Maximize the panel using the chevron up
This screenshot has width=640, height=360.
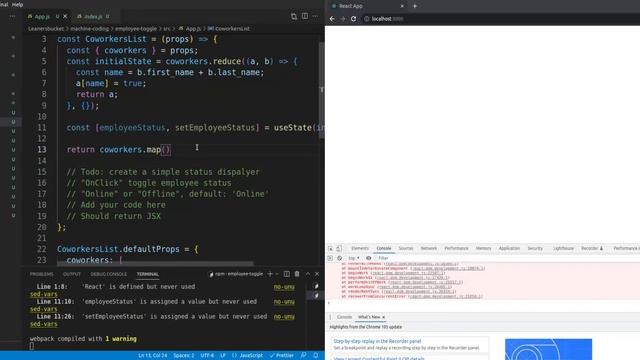(308, 274)
